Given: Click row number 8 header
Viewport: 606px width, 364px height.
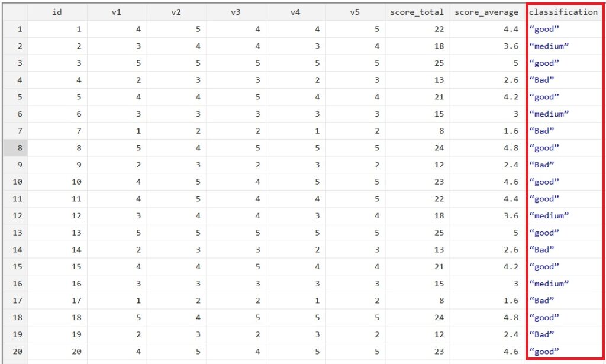Looking at the screenshot, I should 14,148.
